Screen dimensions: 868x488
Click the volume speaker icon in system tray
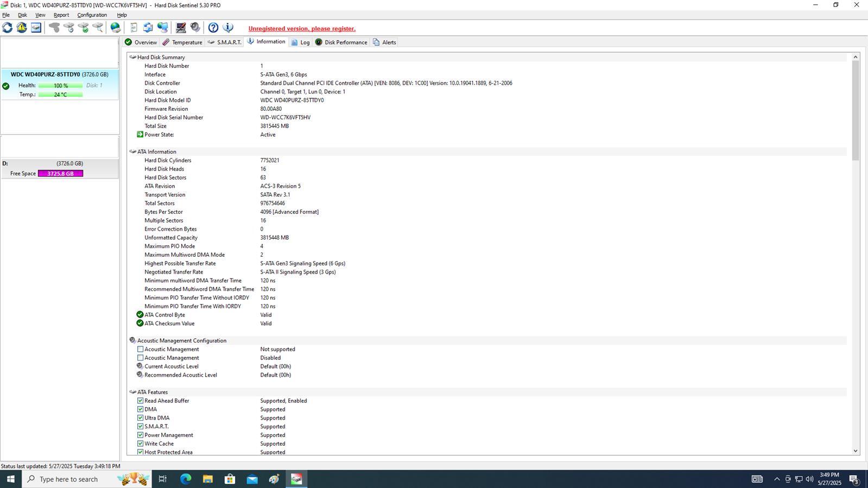(x=809, y=479)
